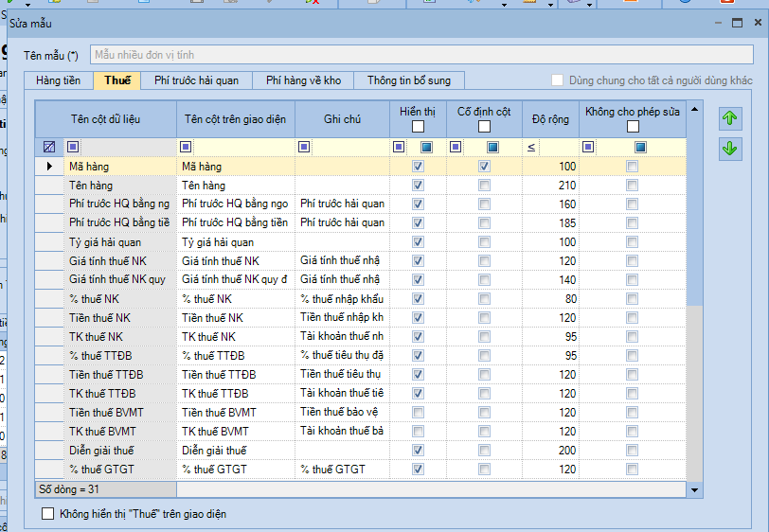Screen dimensions: 769x532
Task: Open the Phí hàng về kho tab
Action: [x=304, y=80]
